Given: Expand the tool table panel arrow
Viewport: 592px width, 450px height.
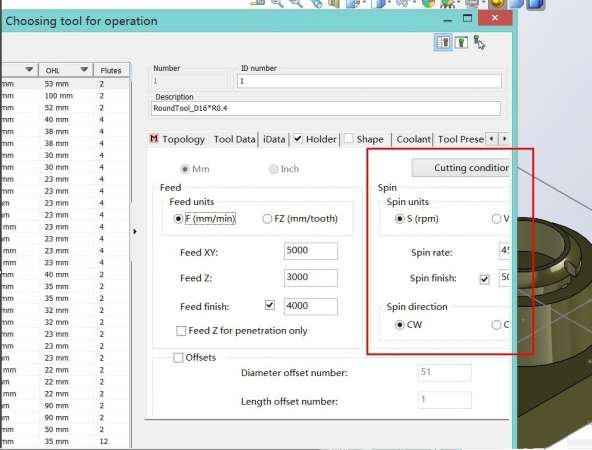Looking at the screenshot, I should pyautogui.click(x=134, y=231).
